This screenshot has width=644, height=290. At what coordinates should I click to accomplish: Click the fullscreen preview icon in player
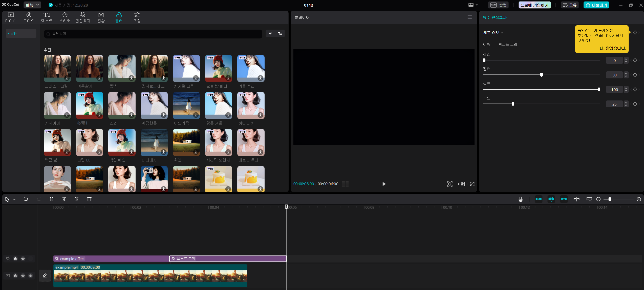click(472, 184)
